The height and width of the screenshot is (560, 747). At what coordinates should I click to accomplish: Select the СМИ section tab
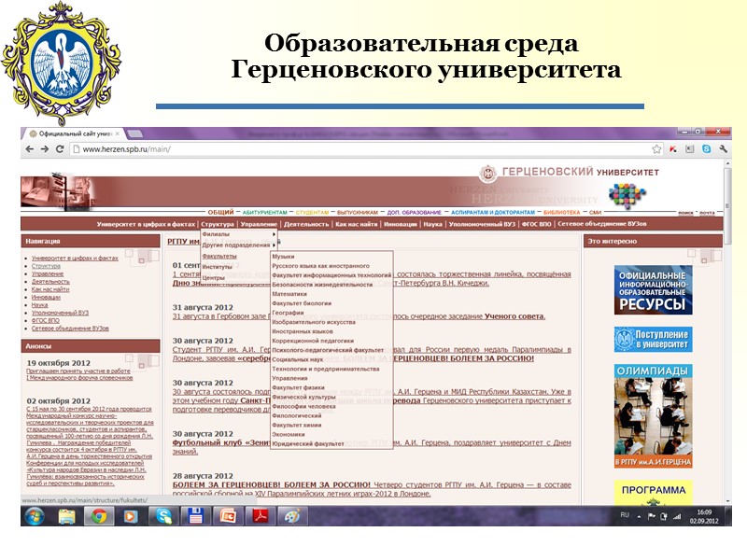(595, 213)
